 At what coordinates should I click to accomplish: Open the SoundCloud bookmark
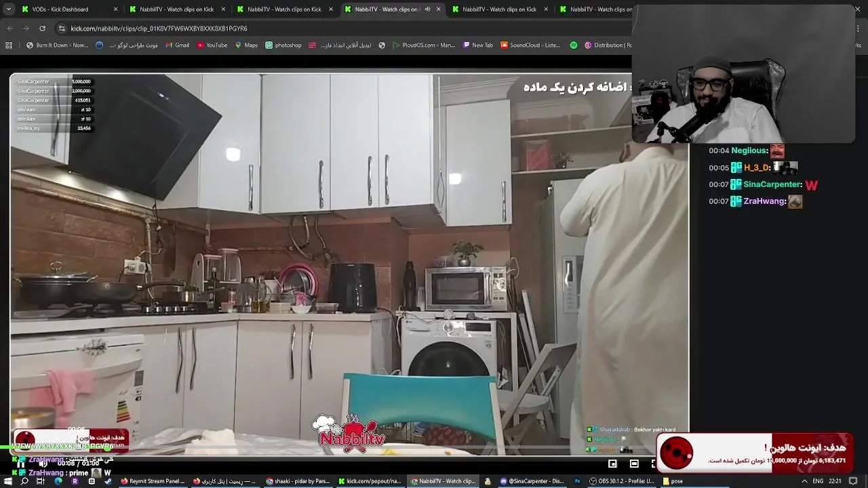530,45
